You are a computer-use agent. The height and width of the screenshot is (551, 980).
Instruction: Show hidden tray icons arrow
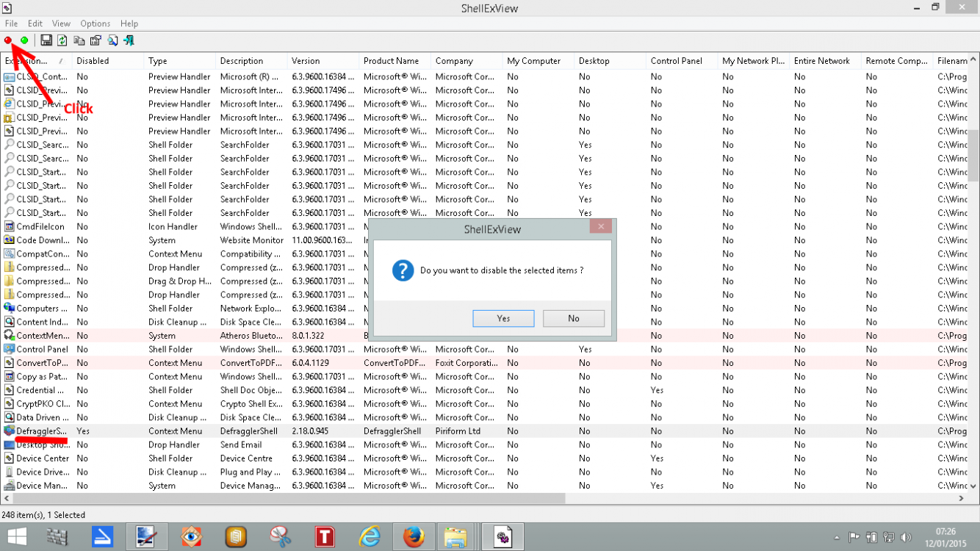837,538
